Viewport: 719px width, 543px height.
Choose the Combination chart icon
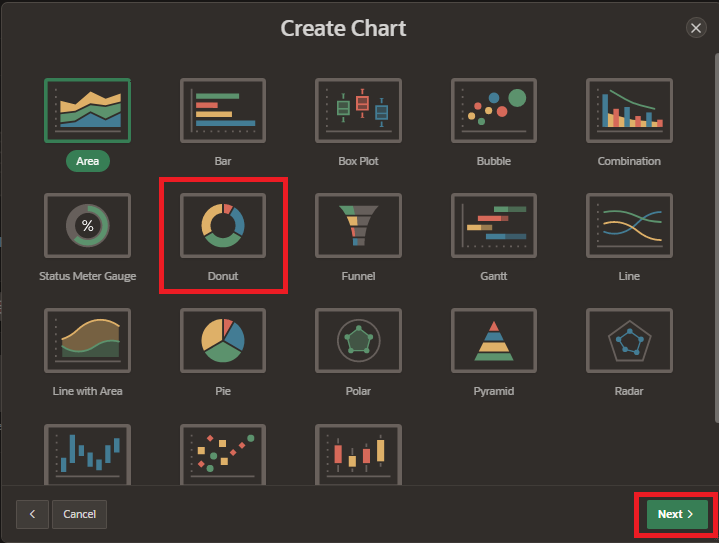coord(629,110)
